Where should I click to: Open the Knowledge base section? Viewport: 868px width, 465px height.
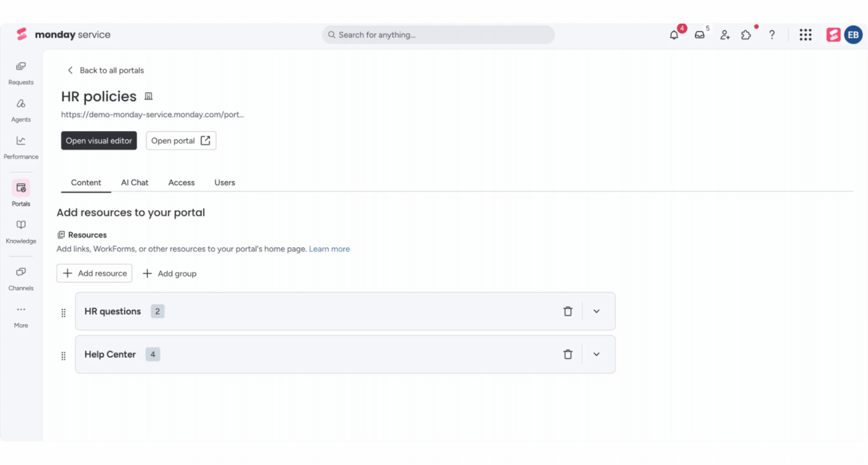point(21,232)
